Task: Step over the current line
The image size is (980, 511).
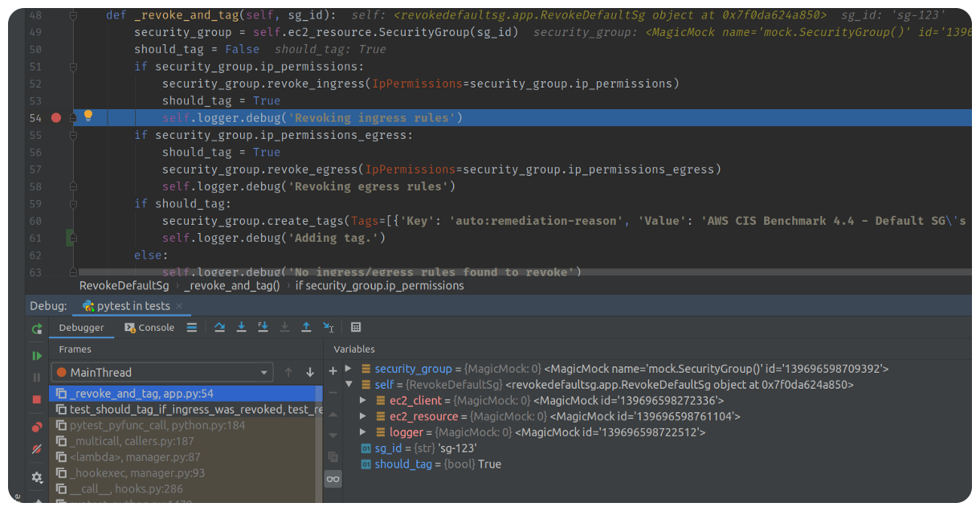Action: [x=219, y=327]
